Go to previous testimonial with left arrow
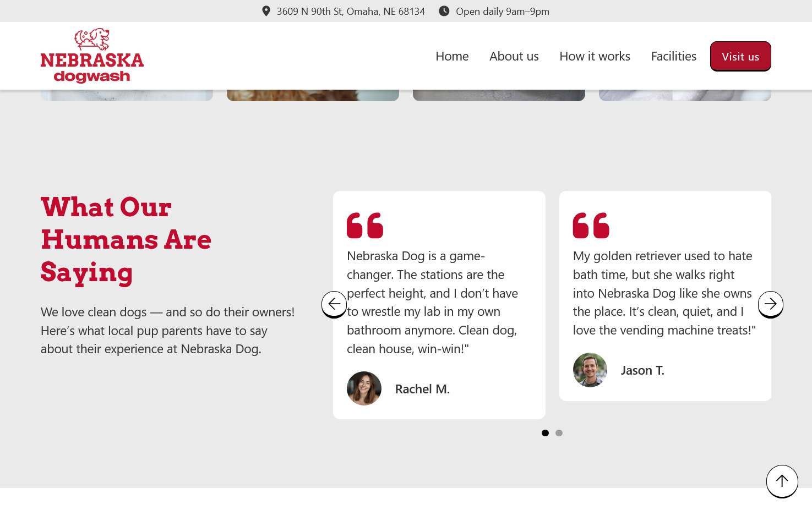 click(x=334, y=304)
